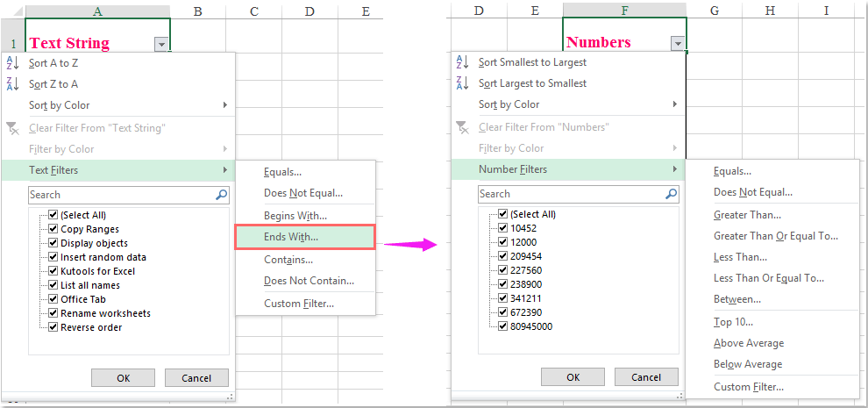Click the Clear Filter From "Text String" icon

(x=12, y=128)
